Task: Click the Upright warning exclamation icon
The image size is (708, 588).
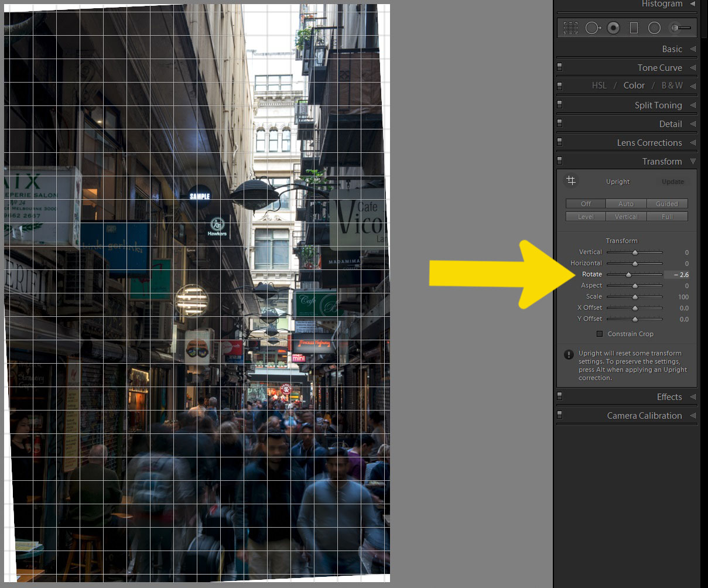Action: tap(569, 354)
